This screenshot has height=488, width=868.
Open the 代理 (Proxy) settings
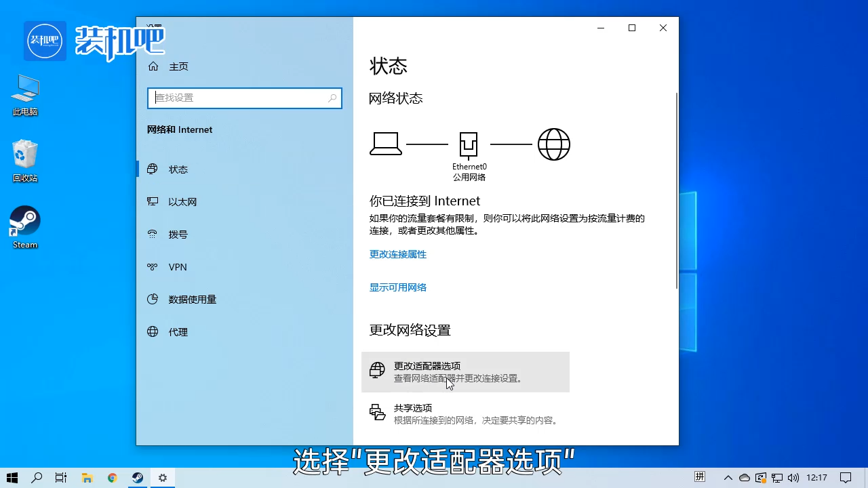pos(177,331)
